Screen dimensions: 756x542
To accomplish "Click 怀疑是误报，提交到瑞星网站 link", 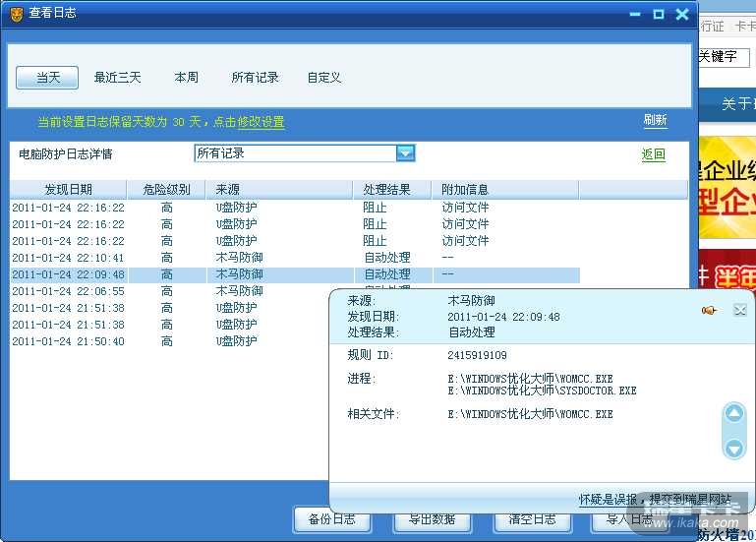I will pos(655,499).
